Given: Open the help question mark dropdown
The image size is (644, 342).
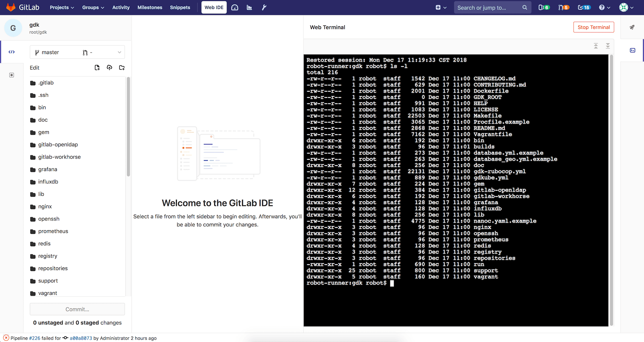Looking at the screenshot, I should point(605,7).
